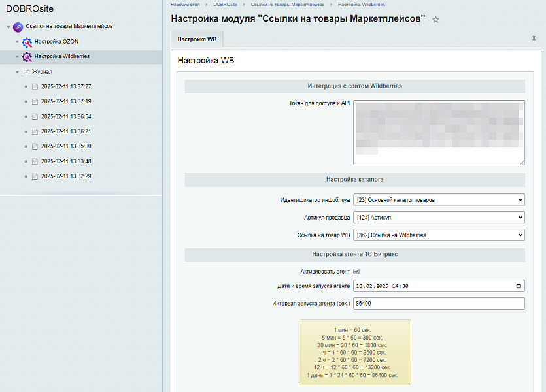Screen dimensions: 546x392
Task: Open the Ссылка на товар WB dropdown
Action: pos(439,235)
